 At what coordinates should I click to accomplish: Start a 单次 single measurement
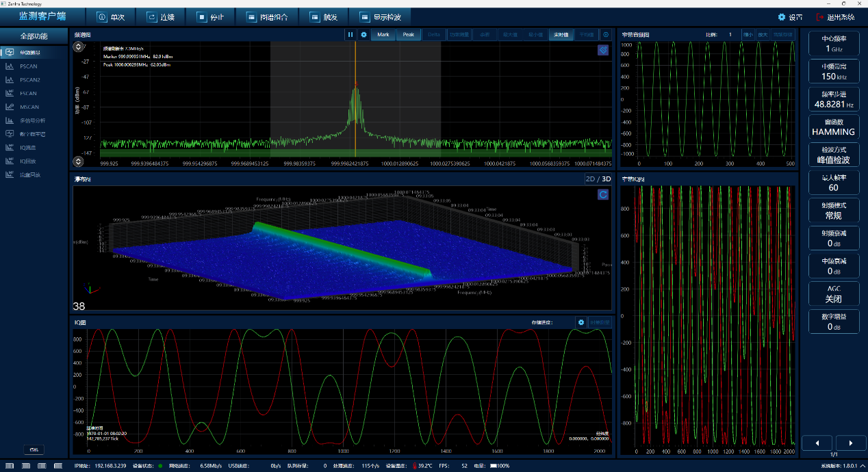click(x=110, y=16)
